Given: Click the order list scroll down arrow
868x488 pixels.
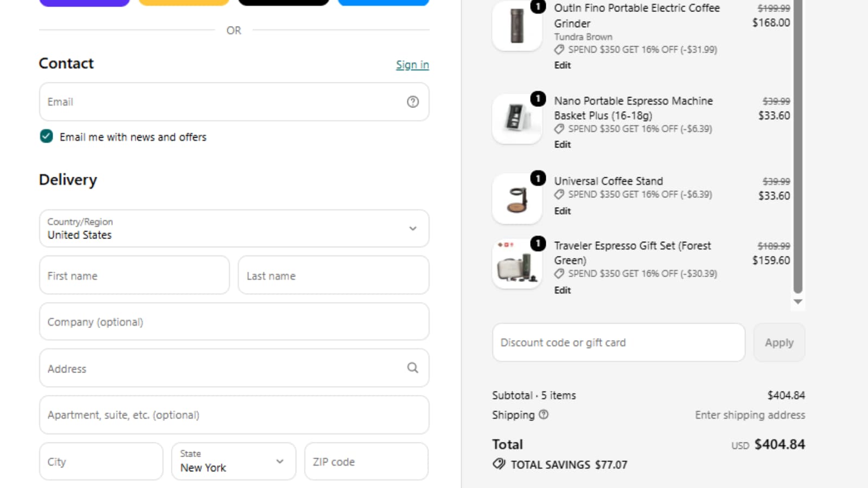Looking at the screenshot, I should [797, 302].
